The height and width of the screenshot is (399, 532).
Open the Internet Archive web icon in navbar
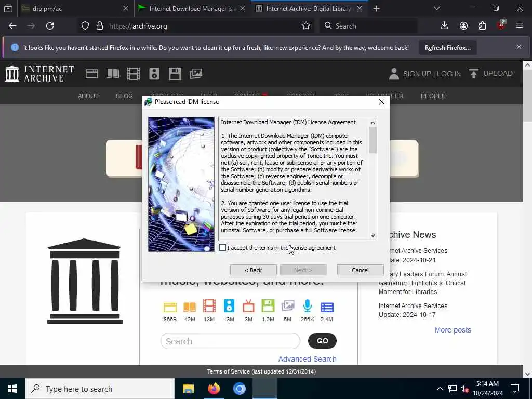pyautogui.click(x=91, y=74)
